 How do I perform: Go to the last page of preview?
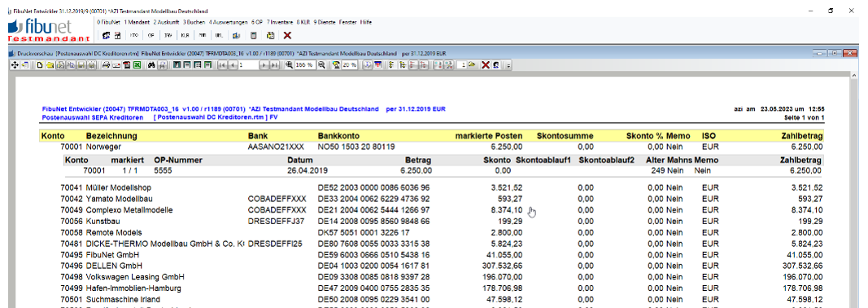coord(274,65)
